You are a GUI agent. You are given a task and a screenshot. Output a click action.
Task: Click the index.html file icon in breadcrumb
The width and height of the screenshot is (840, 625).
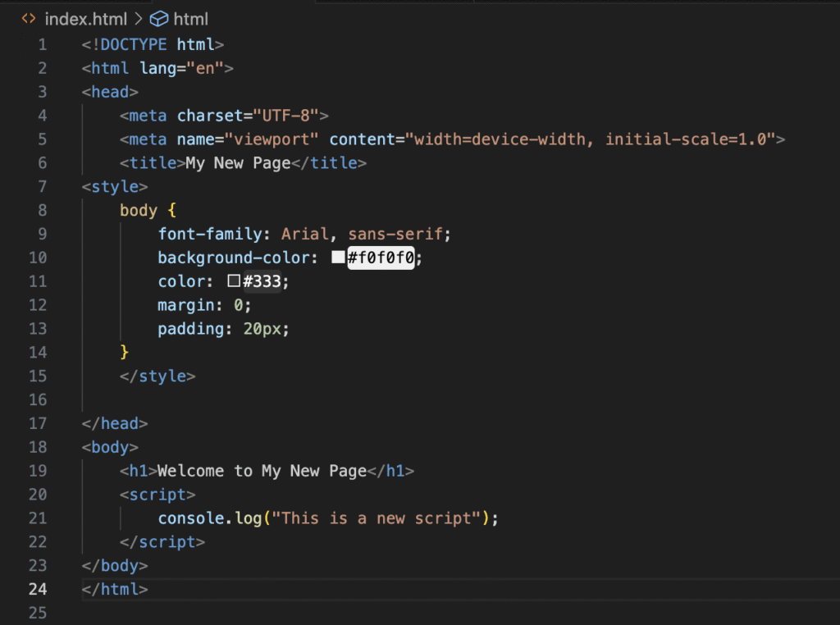point(29,18)
